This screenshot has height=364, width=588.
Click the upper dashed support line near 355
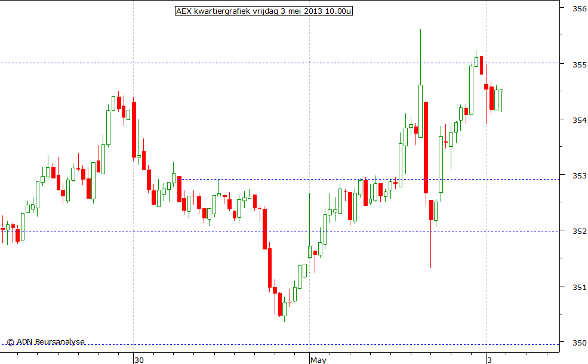click(x=239, y=61)
